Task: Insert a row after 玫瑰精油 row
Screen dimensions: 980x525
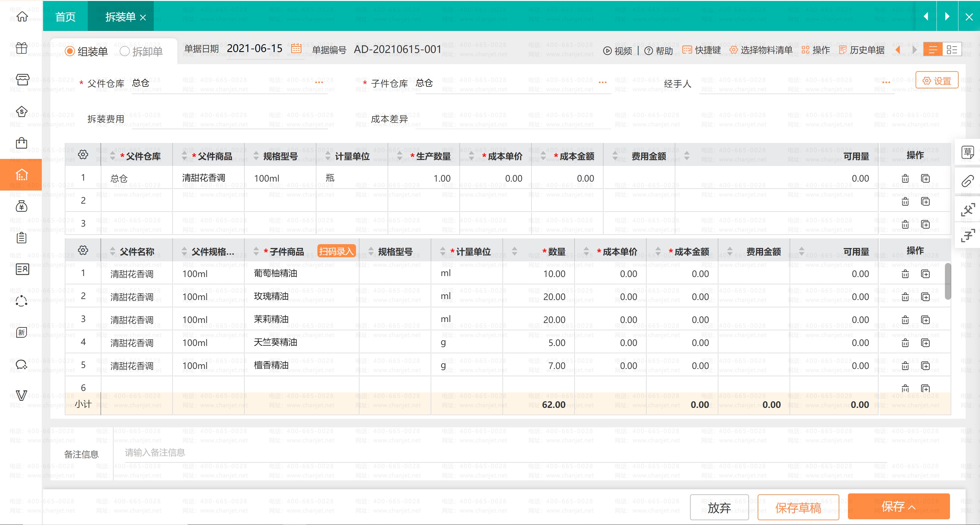Action: [x=925, y=297]
